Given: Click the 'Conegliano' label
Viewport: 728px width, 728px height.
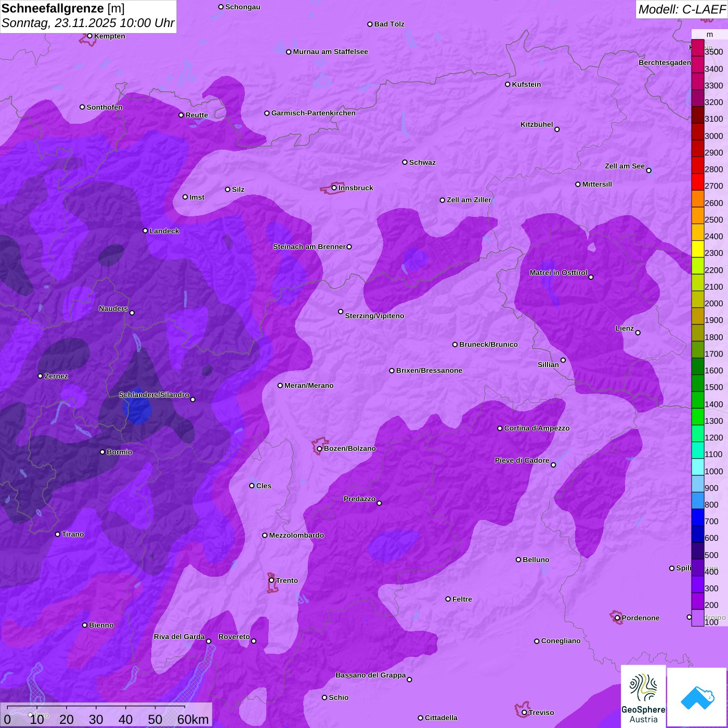Looking at the screenshot, I should coord(561,641).
